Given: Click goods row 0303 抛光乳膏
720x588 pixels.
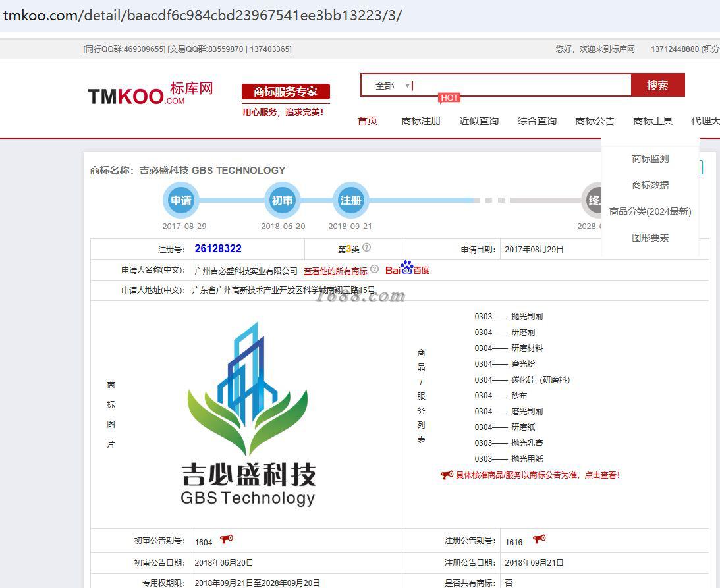Looking at the screenshot, I should (x=509, y=443).
